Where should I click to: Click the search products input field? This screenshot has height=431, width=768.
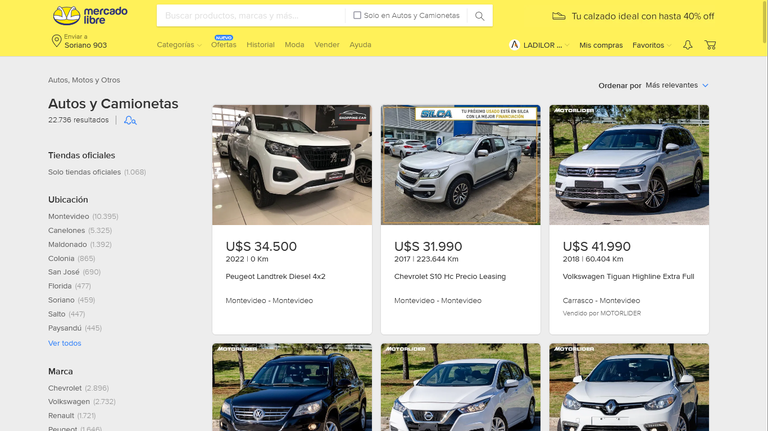pos(251,16)
